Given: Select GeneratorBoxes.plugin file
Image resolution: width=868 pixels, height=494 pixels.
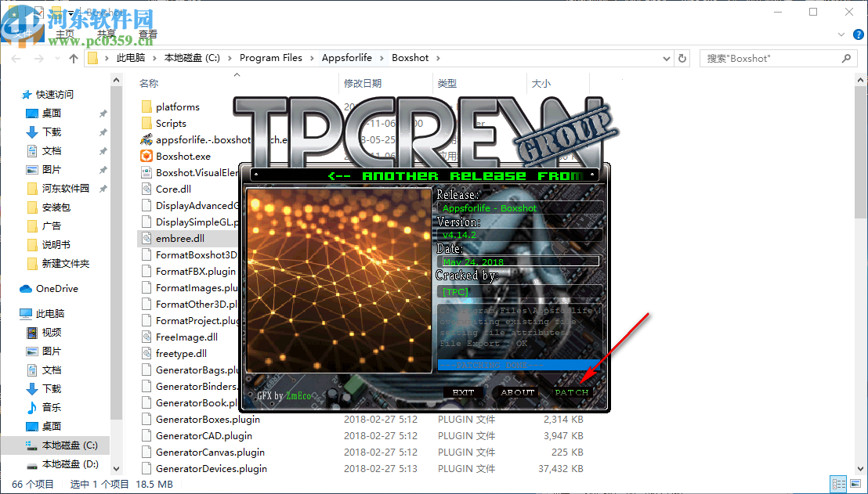Looking at the screenshot, I should [208, 420].
